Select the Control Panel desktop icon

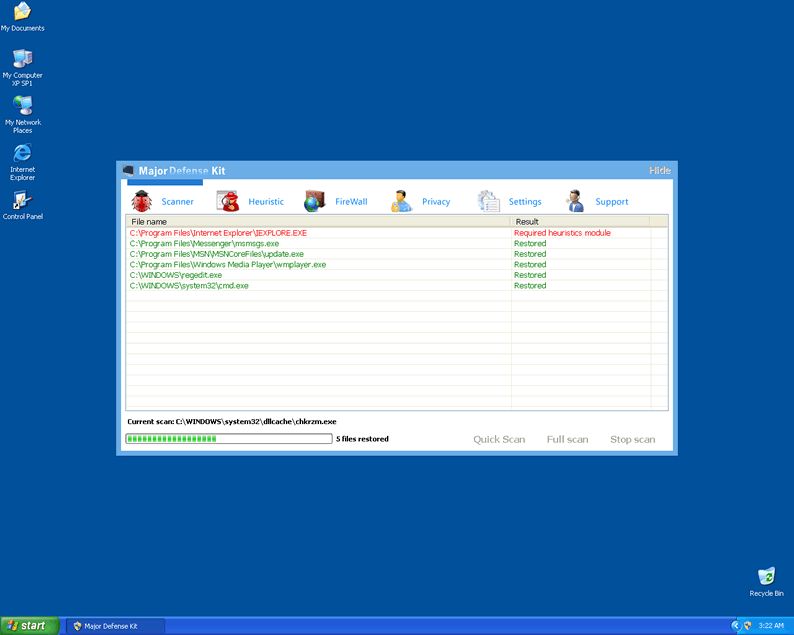(x=22, y=200)
